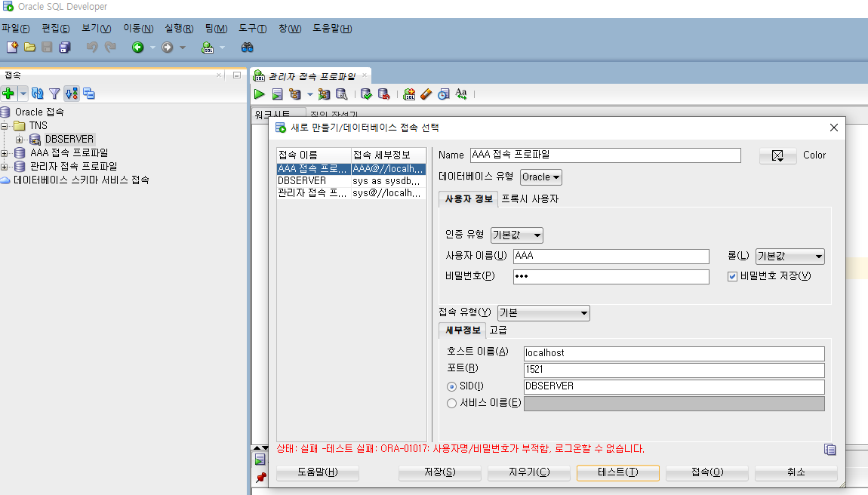868x495 pixels.
Task: Select the SID radio button
Action: [451, 386]
